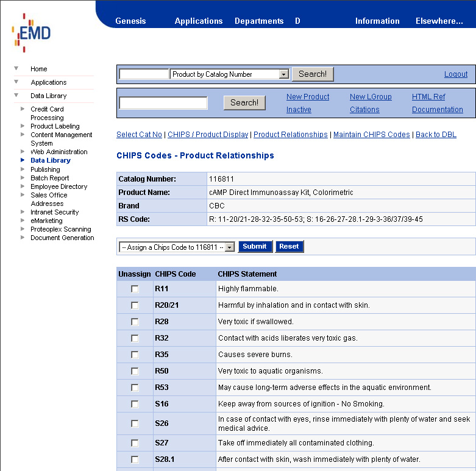Screen dimensions: 476x471
Task: Open the Genesis top menu
Action: coord(130,21)
